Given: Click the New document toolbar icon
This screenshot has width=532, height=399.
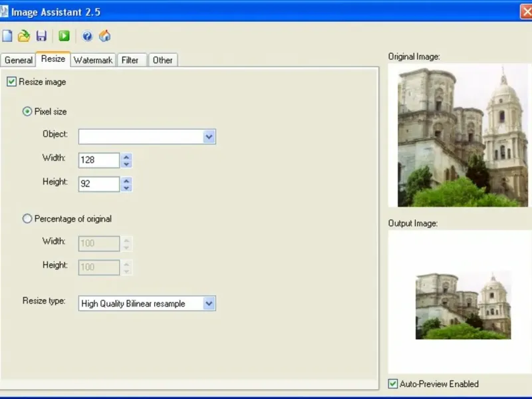Looking at the screenshot, I should click(x=7, y=36).
